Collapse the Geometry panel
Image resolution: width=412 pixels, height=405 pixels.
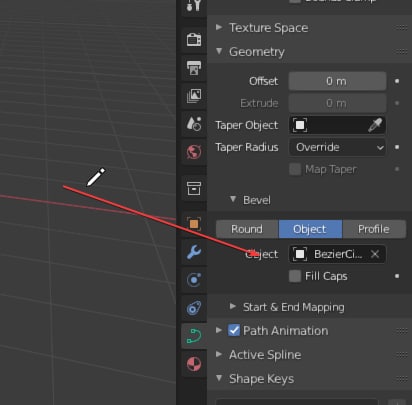pos(219,51)
